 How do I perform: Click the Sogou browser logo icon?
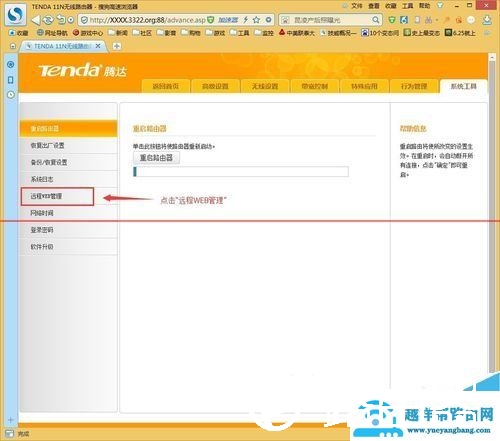click(x=15, y=15)
